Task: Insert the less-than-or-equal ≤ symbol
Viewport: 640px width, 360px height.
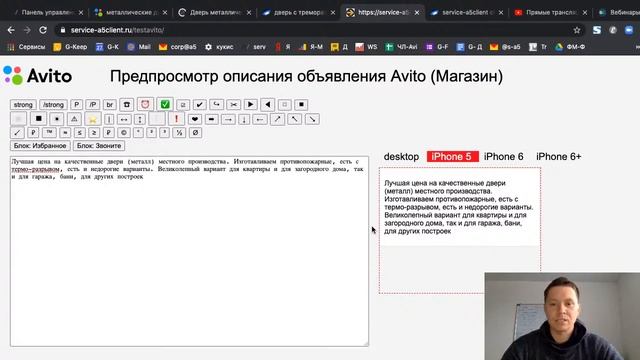Action: tap(80, 133)
